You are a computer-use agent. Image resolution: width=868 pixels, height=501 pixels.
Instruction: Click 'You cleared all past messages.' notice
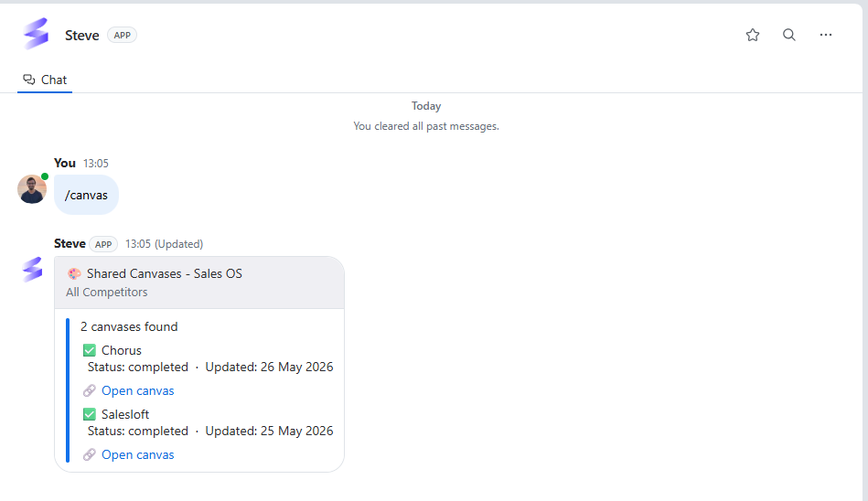pos(426,126)
